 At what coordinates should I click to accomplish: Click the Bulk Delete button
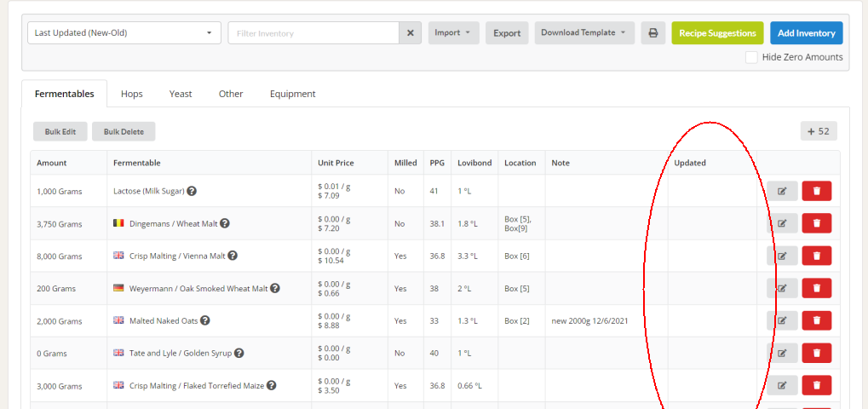coord(124,132)
